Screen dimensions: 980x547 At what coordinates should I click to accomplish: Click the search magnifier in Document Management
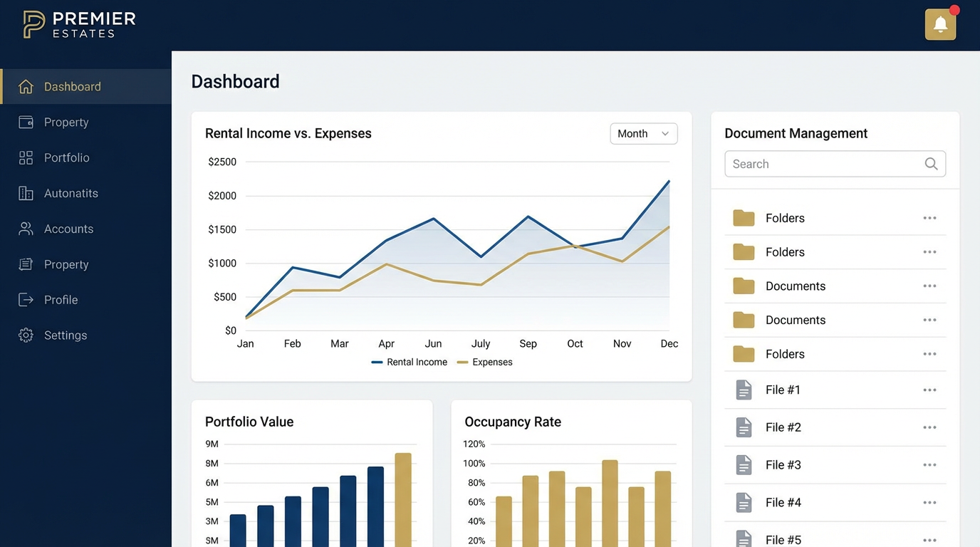[x=931, y=164]
